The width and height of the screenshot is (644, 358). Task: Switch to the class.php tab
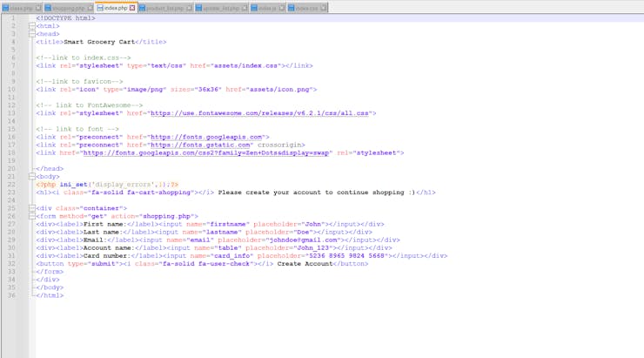pyautogui.click(x=22, y=8)
